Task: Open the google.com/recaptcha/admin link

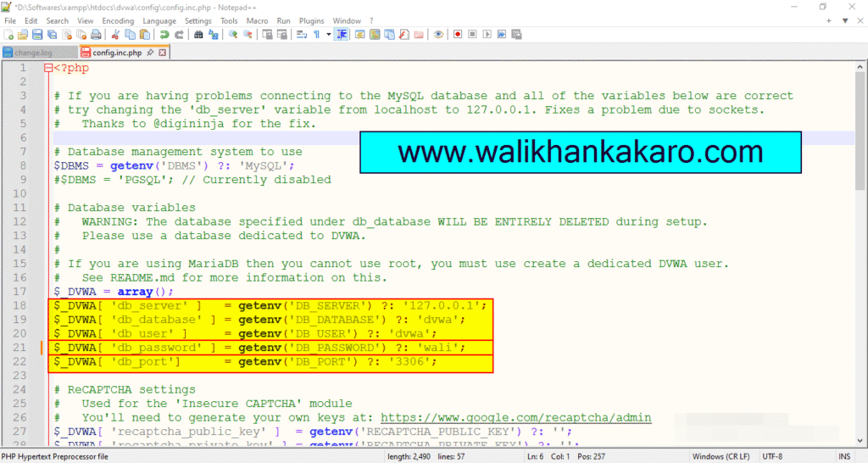Action: coord(516,417)
